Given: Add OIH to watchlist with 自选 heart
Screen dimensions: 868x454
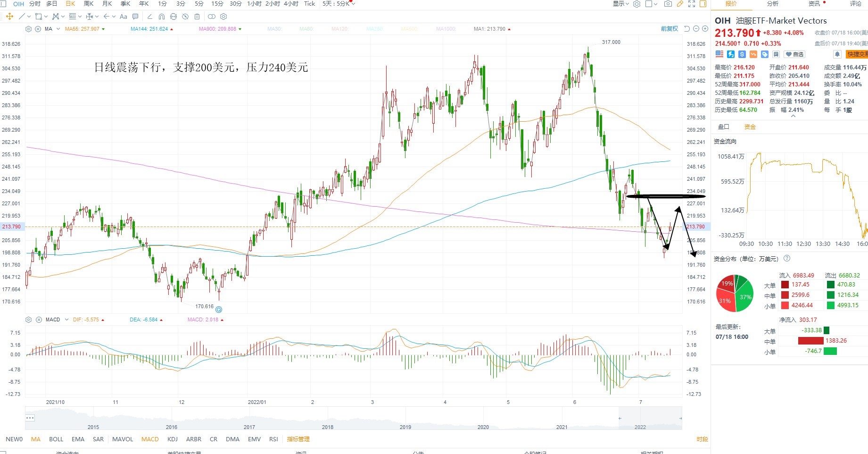Looking at the screenshot, I should 795,54.
